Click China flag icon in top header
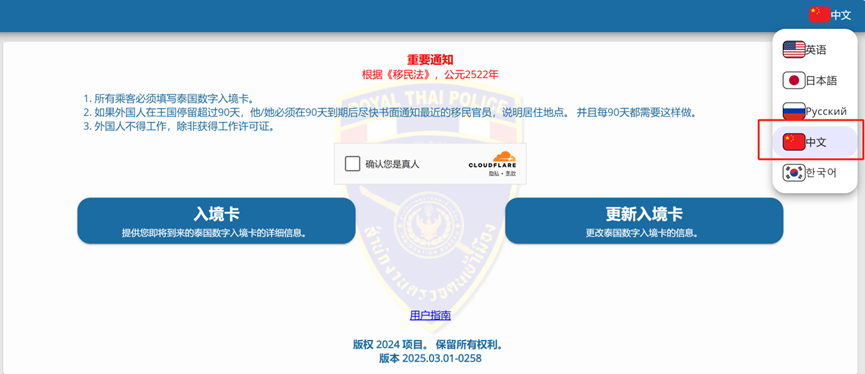 click(x=819, y=14)
